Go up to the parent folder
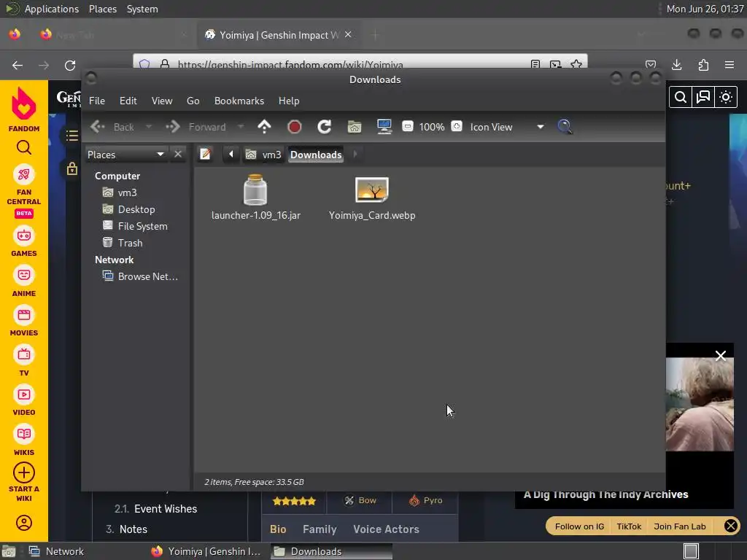Viewport: 747px width, 560px height. pyautogui.click(x=264, y=127)
